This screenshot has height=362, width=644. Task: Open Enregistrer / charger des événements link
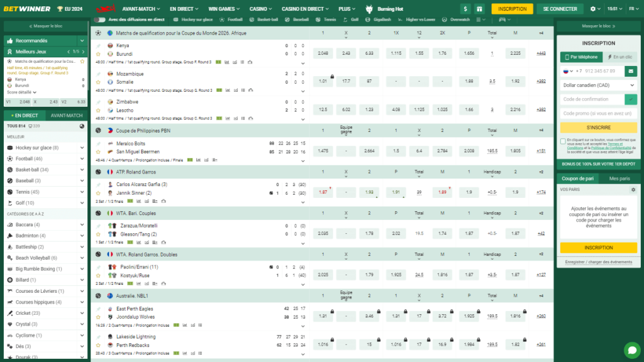[x=599, y=262]
